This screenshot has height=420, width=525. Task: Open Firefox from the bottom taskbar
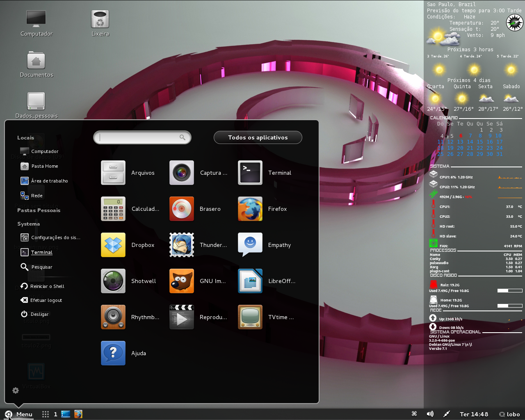[78, 414]
